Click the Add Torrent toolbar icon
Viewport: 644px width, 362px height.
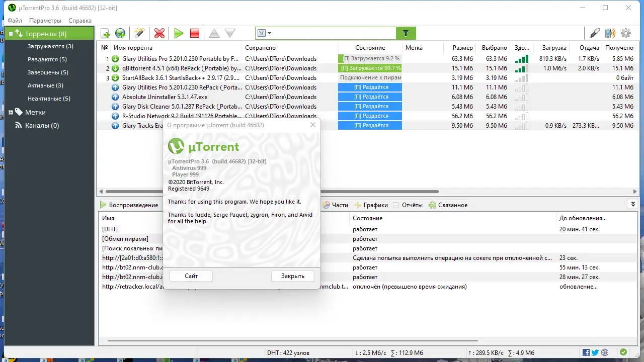point(105,34)
